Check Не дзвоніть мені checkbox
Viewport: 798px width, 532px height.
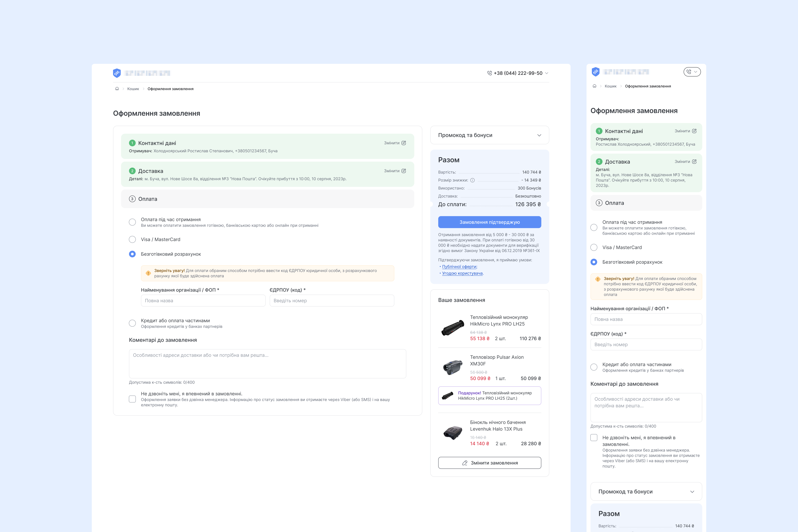coord(132,399)
